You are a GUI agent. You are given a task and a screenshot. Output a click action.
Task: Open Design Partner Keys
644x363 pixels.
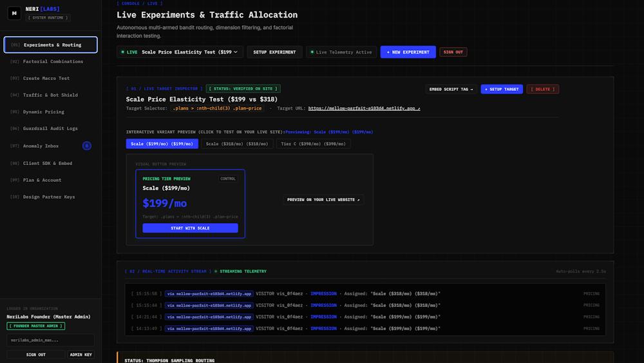pyautogui.click(x=50, y=197)
